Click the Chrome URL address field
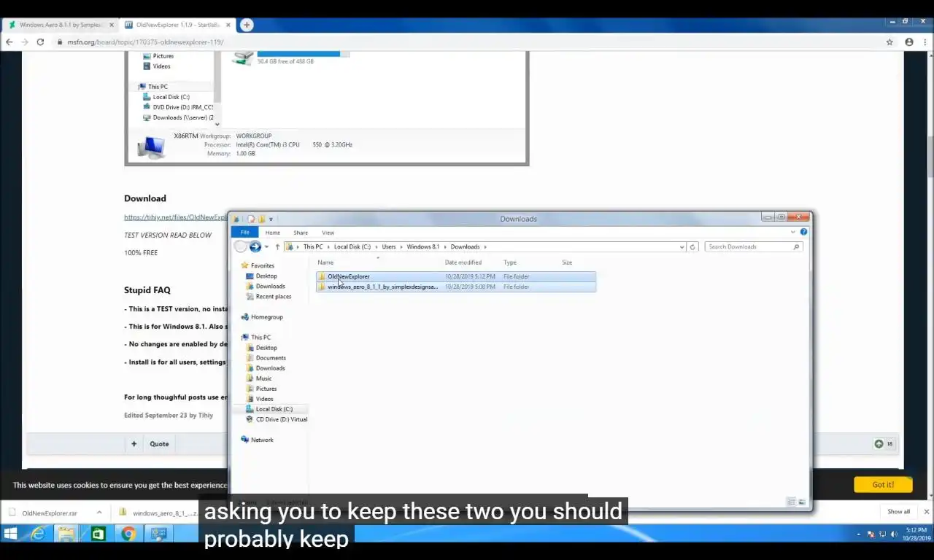 [x=467, y=42]
